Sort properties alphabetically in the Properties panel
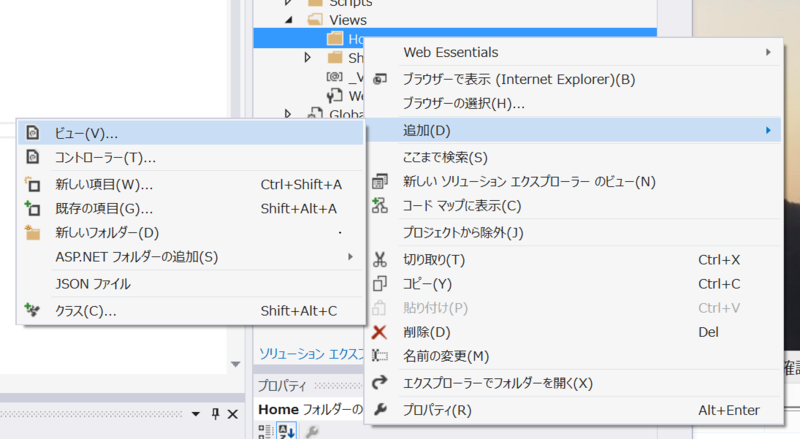Viewport: 800px width, 439px height. 286,432
